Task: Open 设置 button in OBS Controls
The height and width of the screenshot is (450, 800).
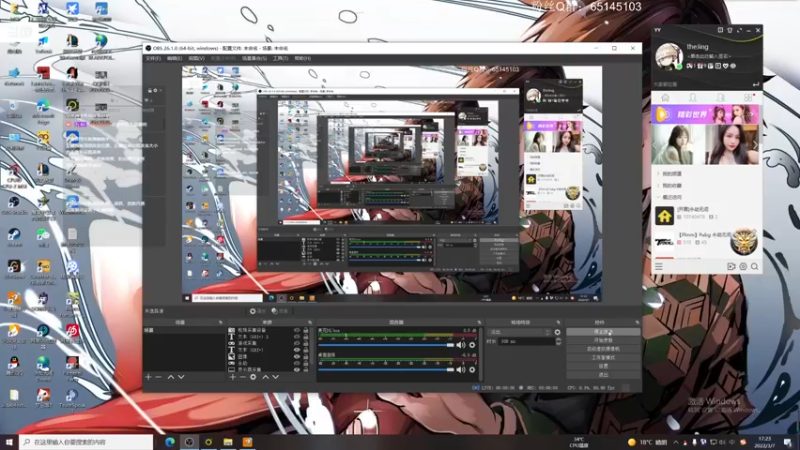Action: pos(603,366)
